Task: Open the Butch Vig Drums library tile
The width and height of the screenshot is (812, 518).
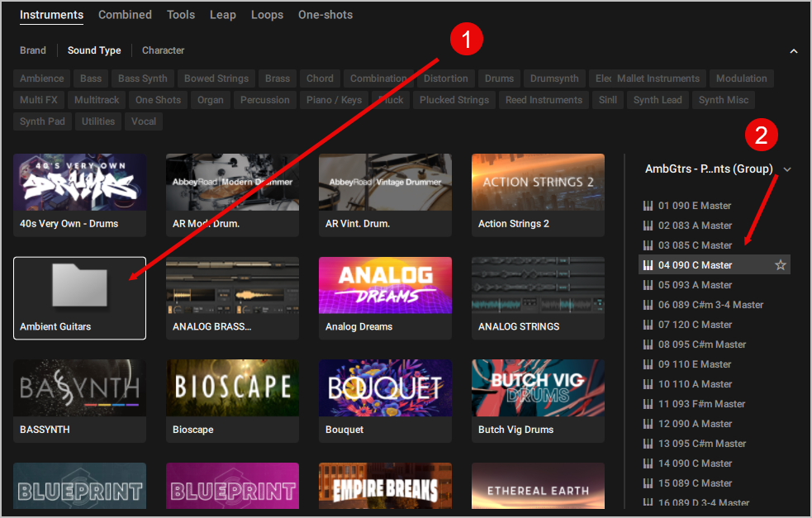Action: tap(538, 401)
